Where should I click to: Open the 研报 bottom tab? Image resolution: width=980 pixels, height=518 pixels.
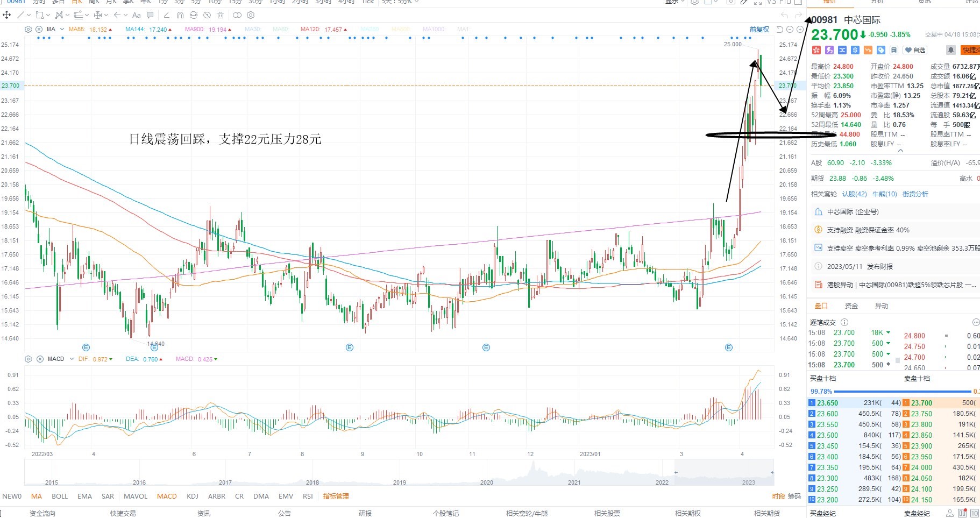pos(365,513)
